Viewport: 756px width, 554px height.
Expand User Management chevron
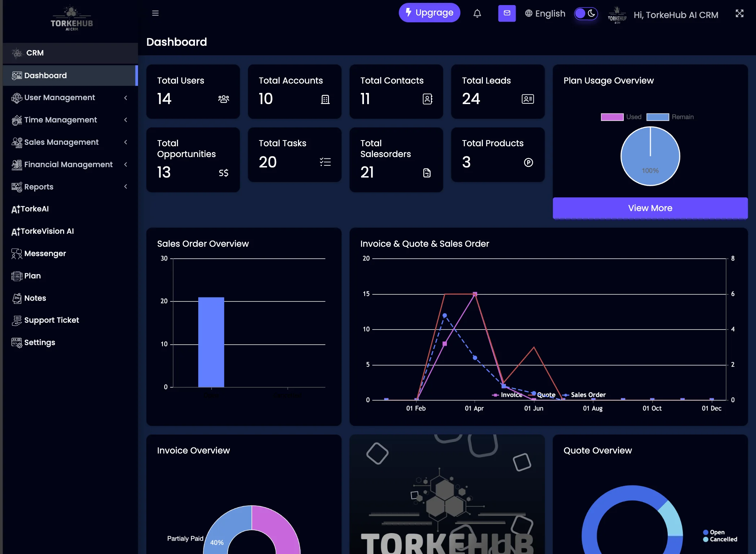coord(125,98)
